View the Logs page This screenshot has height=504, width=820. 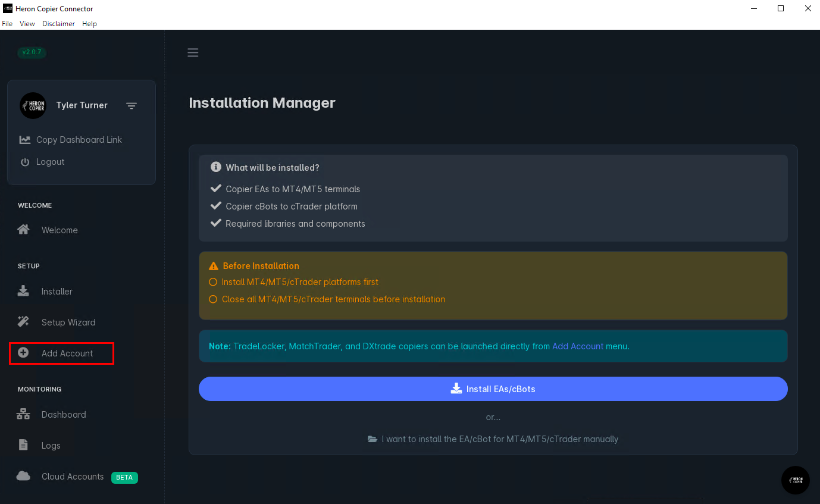pyautogui.click(x=51, y=446)
